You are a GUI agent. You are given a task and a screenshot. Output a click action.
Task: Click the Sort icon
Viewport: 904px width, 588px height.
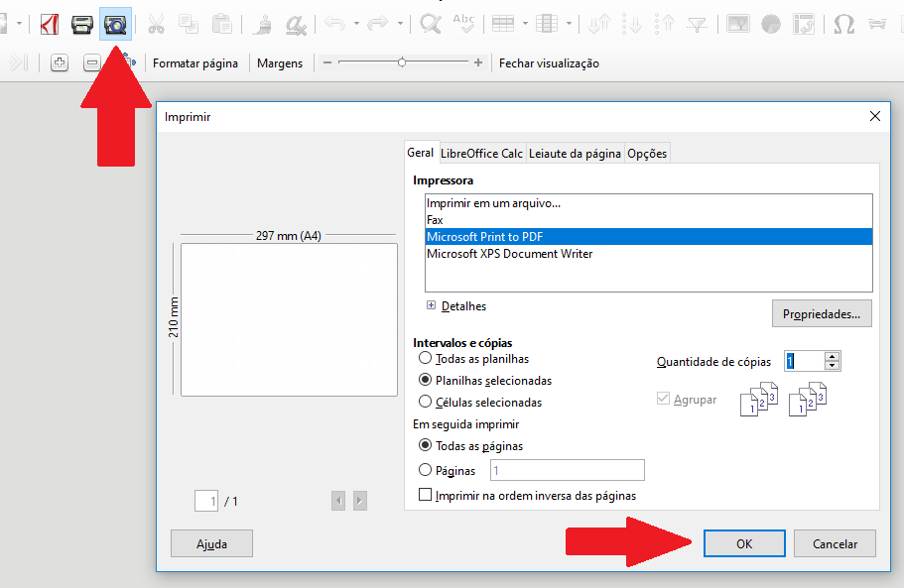click(599, 24)
